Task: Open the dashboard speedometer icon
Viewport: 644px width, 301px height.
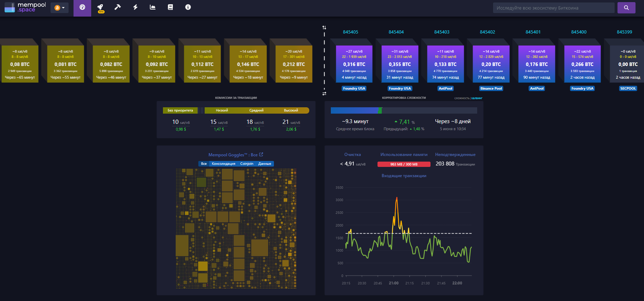Action: coord(82,7)
